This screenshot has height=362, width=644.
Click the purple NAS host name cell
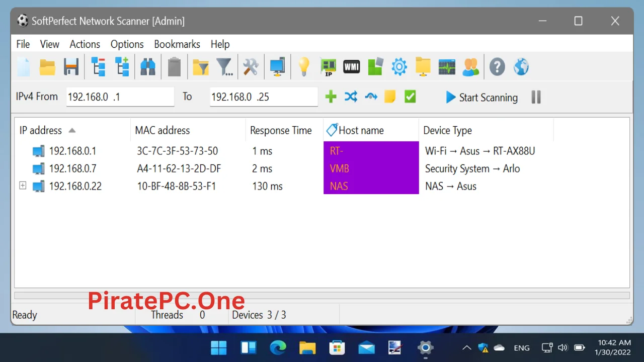point(371,186)
